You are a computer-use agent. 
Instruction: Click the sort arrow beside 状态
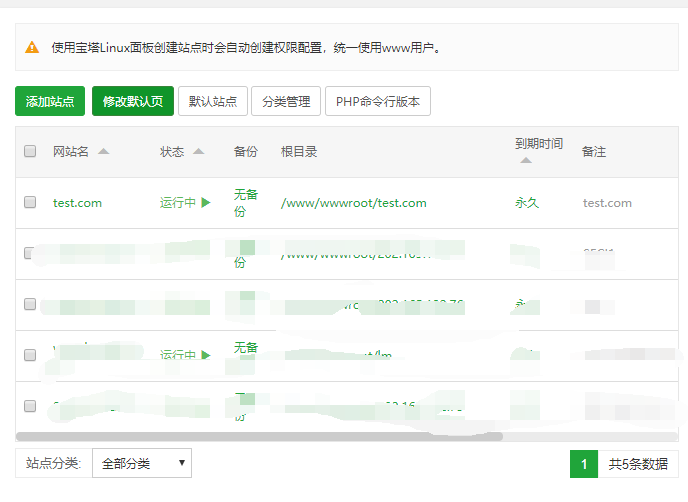(198, 152)
